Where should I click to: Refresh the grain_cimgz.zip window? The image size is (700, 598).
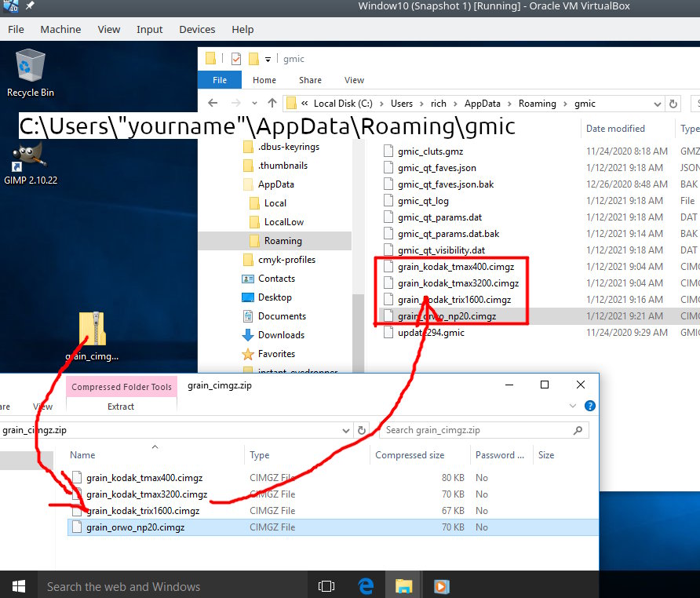(x=362, y=431)
